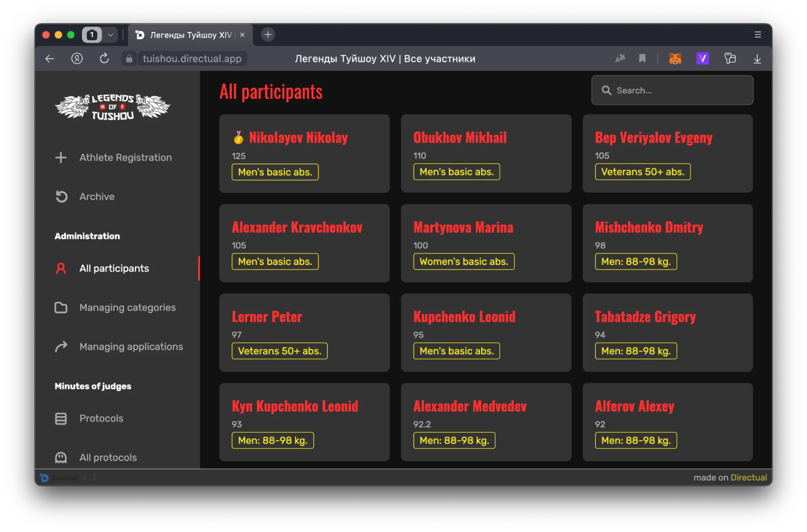Click the Search participants field
The width and height of the screenshot is (807, 532).
[x=678, y=90]
